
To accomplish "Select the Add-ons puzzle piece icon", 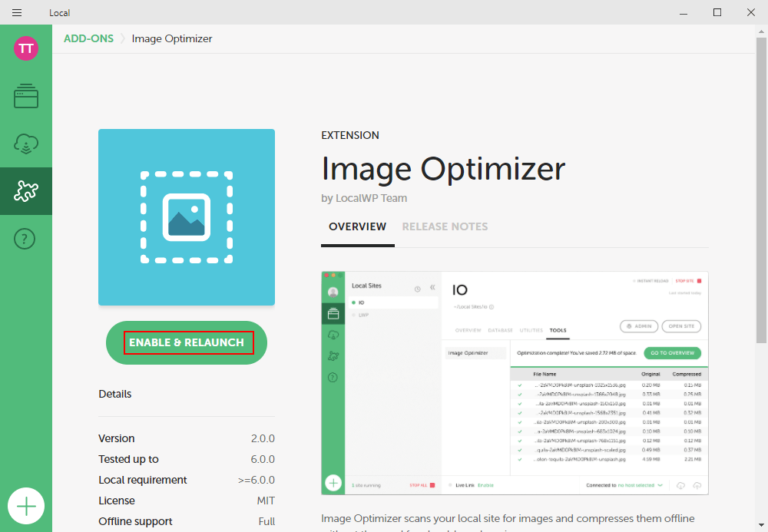I will coord(26,191).
